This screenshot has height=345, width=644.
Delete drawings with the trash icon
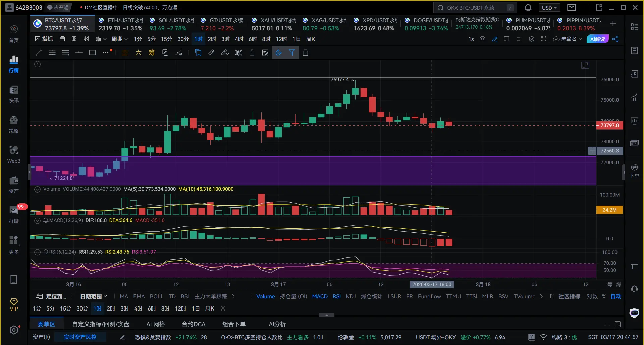(305, 53)
